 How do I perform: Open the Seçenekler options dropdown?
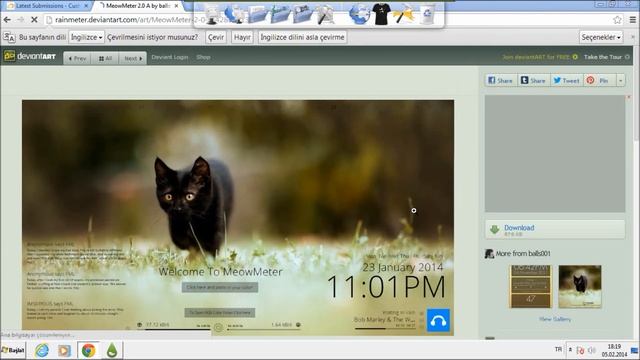click(x=601, y=37)
